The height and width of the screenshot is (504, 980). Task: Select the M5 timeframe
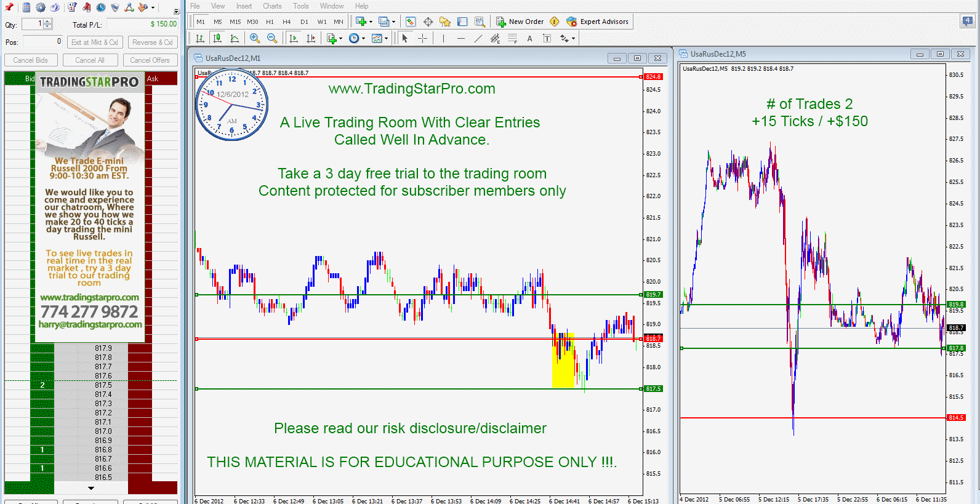[x=218, y=22]
